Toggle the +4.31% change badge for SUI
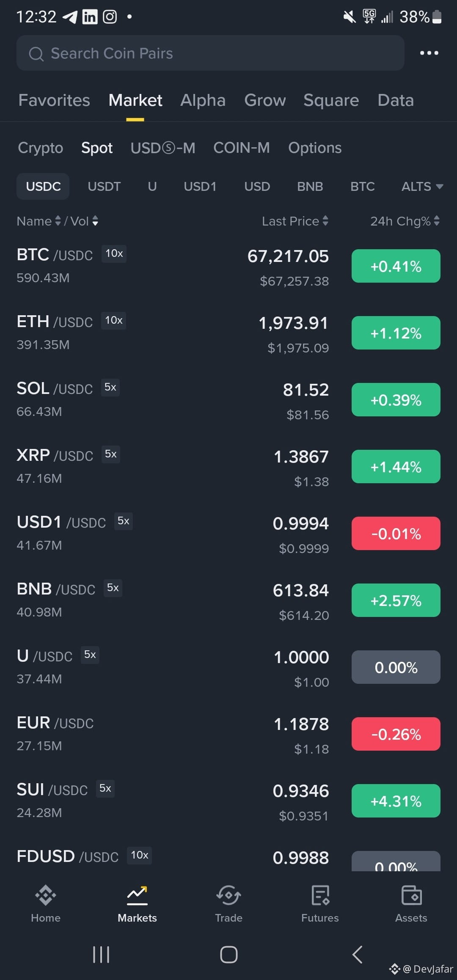Image resolution: width=457 pixels, height=980 pixels. point(396,801)
